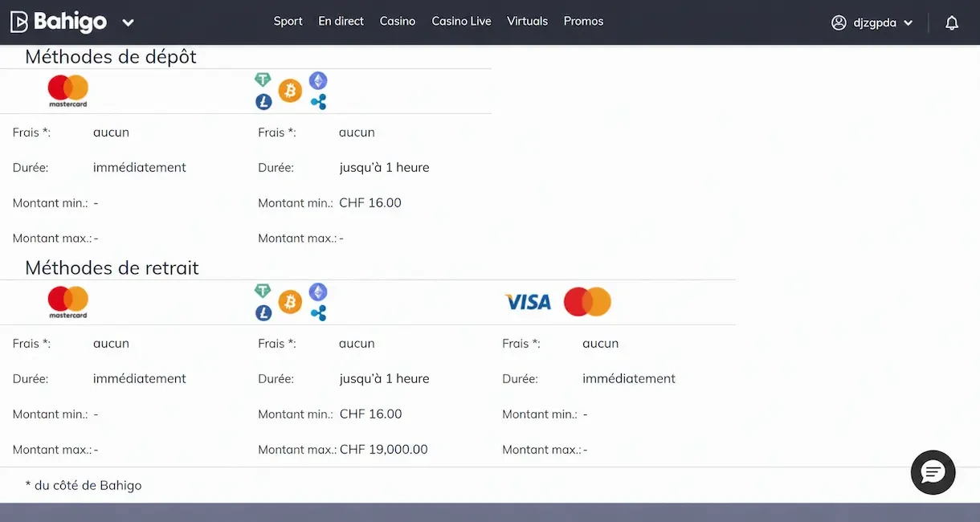Click 'aucun' fee value under the VISA withdrawal method
The height and width of the screenshot is (522, 980).
click(x=601, y=344)
